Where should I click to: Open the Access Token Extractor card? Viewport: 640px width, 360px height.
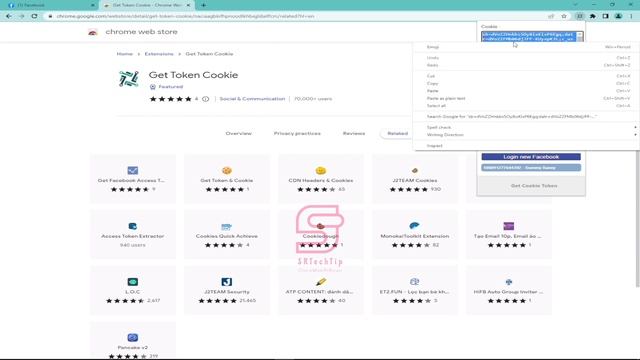tap(133, 234)
